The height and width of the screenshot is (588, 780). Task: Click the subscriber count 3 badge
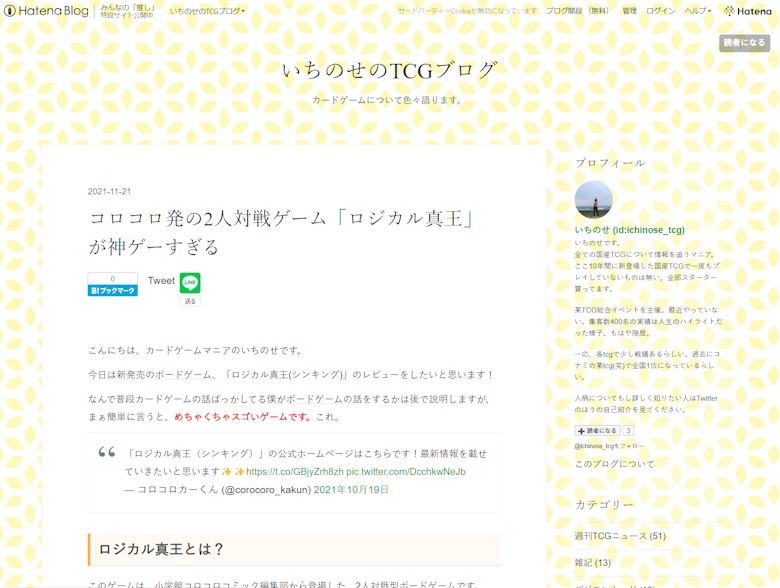point(628,431)
